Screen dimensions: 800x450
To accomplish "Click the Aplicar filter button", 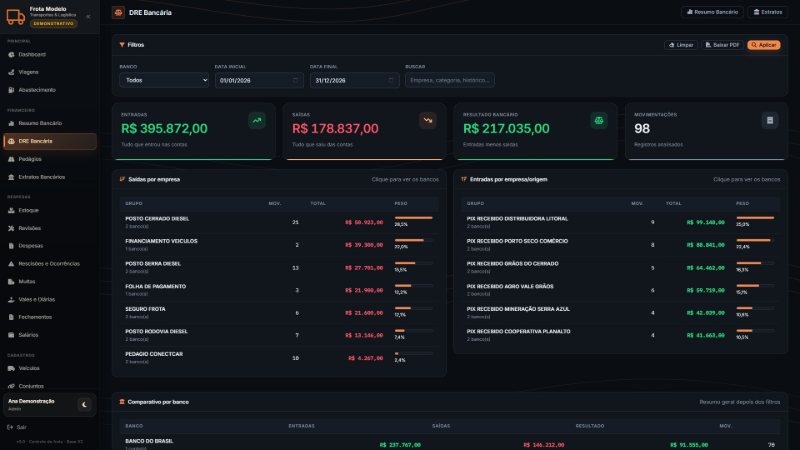I will click(764, 45).
